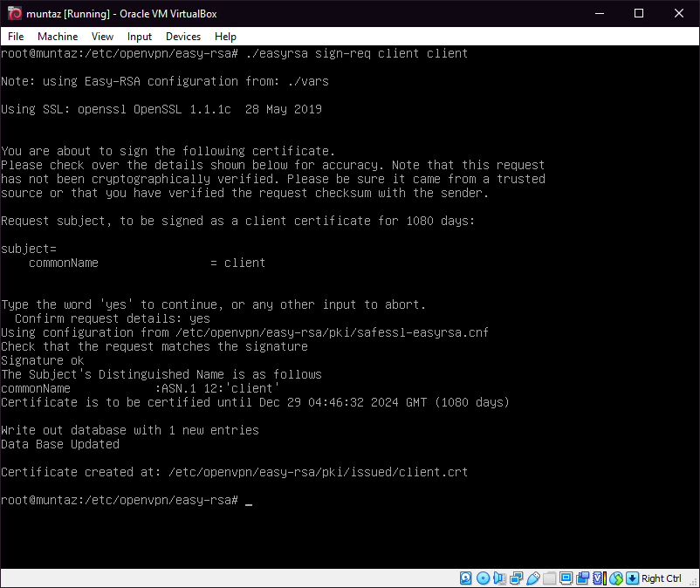Open the Help menu

(x=225, y=37)
